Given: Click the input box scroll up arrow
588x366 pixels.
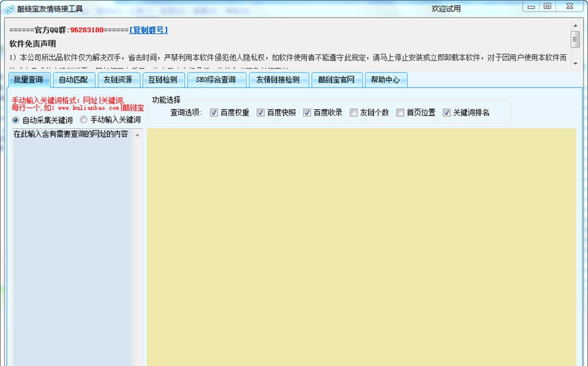Looking at the screenshot, I should [138, 135].
